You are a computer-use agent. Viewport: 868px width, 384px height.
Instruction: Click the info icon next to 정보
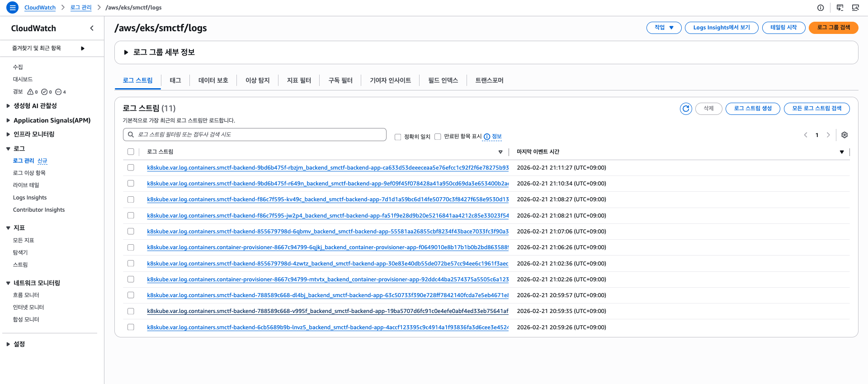click(x=487, y=137)
